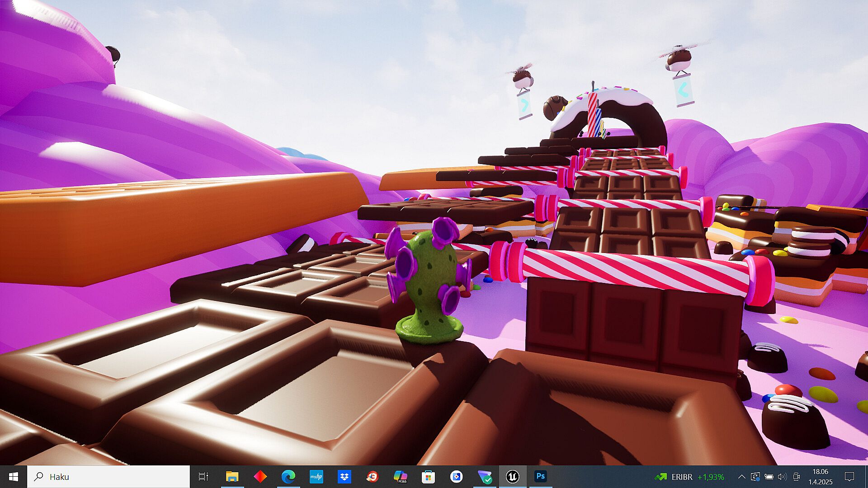
Task: Click the white circular app icon
Action: [x=456, y=477]
